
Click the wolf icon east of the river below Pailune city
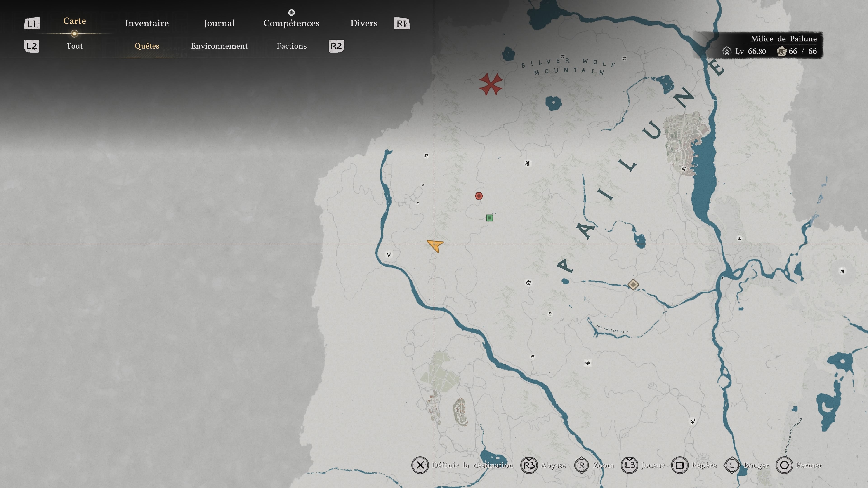[739, 238]
